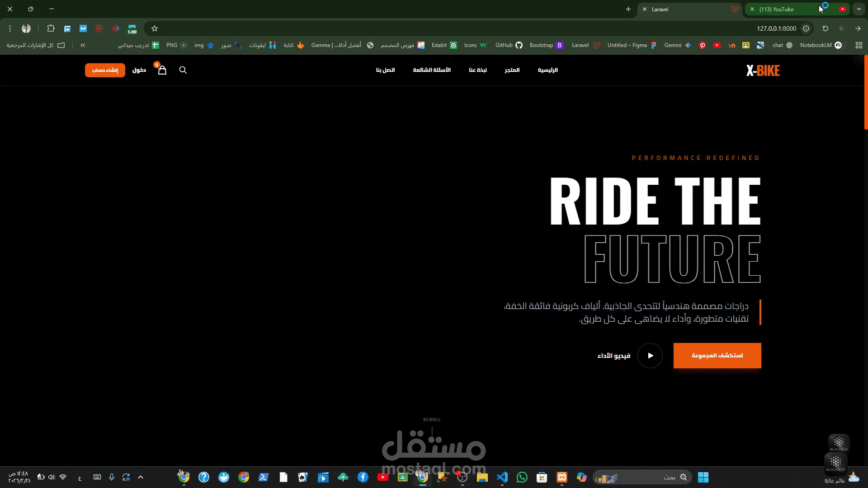Click the address bar showing 127.0.0.1:8000
868x488 pixels.
[x=479, y=28]
